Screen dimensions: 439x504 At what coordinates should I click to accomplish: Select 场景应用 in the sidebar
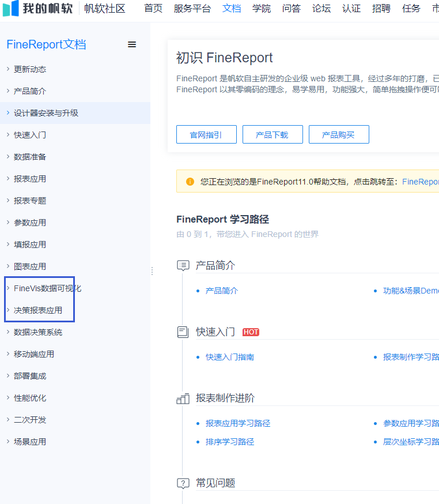(x=30, y=442)
